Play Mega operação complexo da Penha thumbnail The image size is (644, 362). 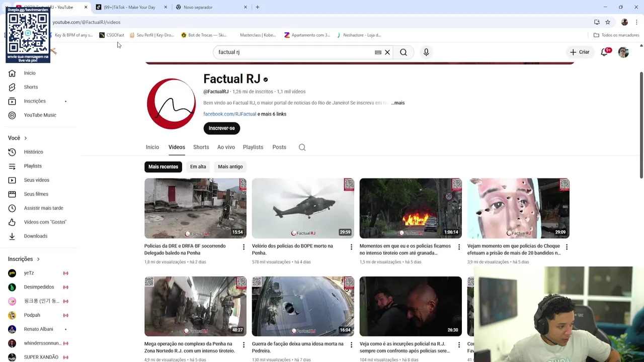[x=195, y=306]
